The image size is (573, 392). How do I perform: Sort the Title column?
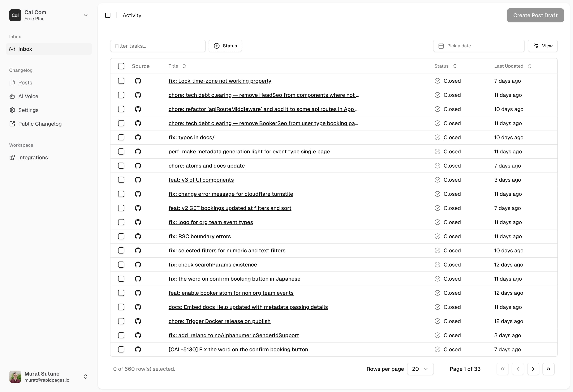tap(184, 66)
